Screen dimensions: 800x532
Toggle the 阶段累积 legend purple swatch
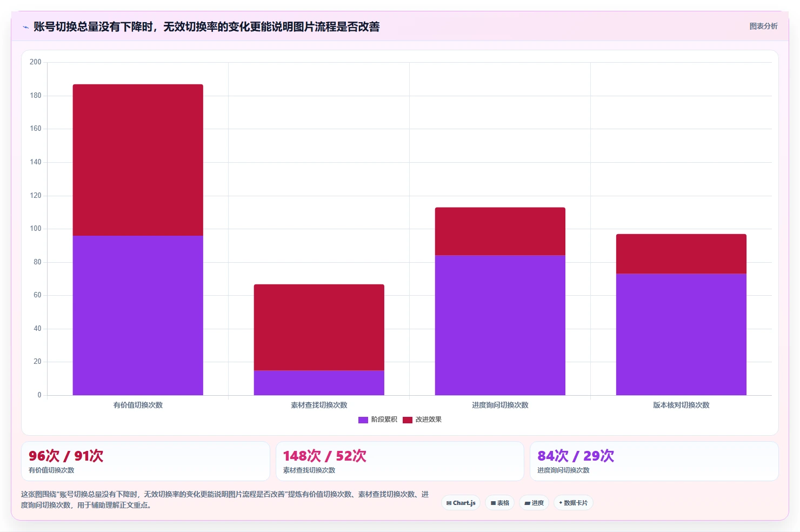[363, 420]
